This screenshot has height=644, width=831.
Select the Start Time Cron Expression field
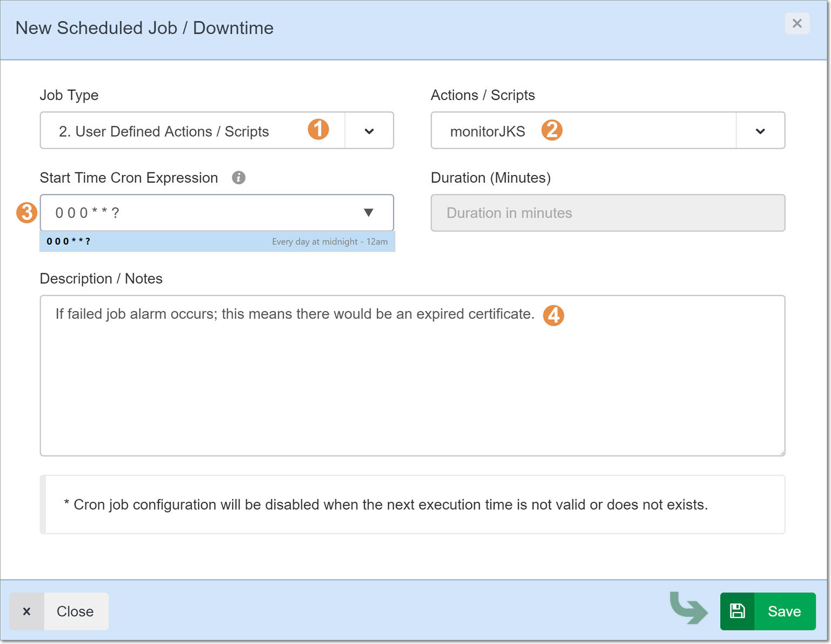point(189,213)
